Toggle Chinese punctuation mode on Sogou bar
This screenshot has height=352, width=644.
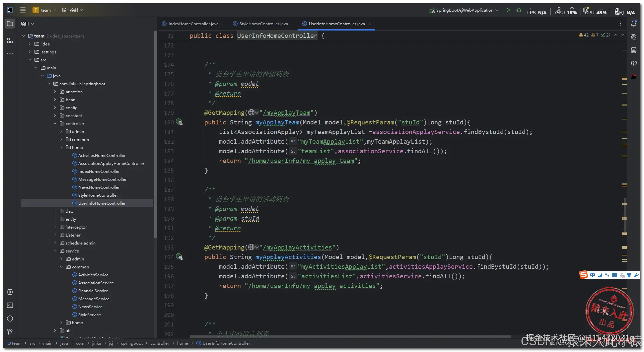607,275
